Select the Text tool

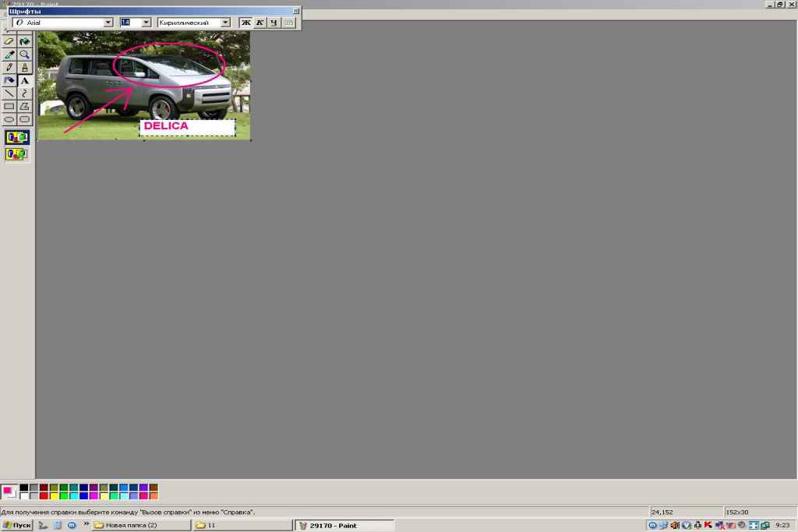[25, 80]
